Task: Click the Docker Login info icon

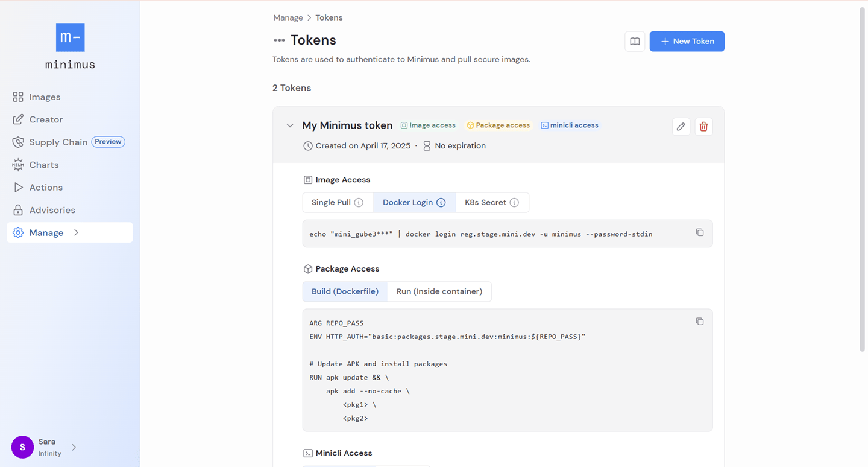Action: click(x=441, y=203)
